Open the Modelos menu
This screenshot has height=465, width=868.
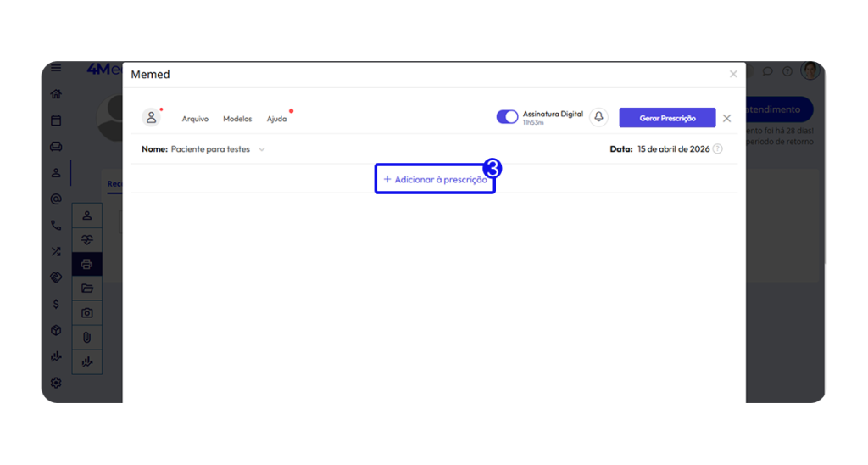pyautogui.click(x=237, y=119)
